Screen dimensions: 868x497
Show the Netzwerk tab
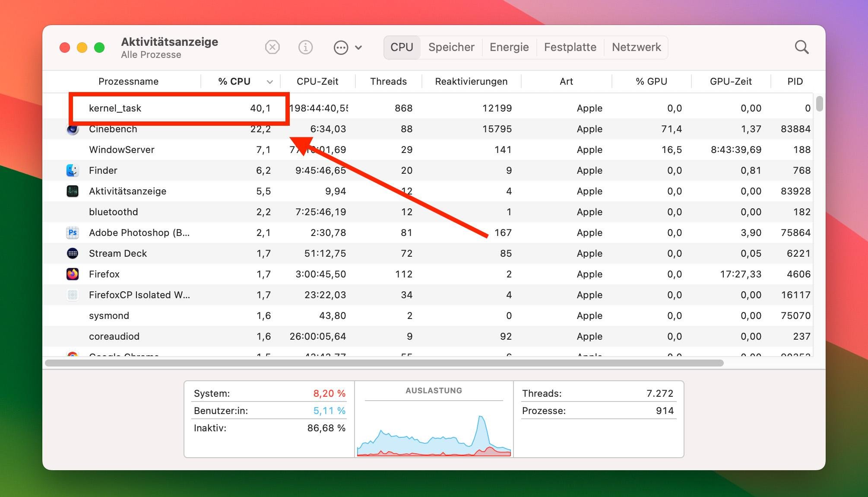(637, 47)
